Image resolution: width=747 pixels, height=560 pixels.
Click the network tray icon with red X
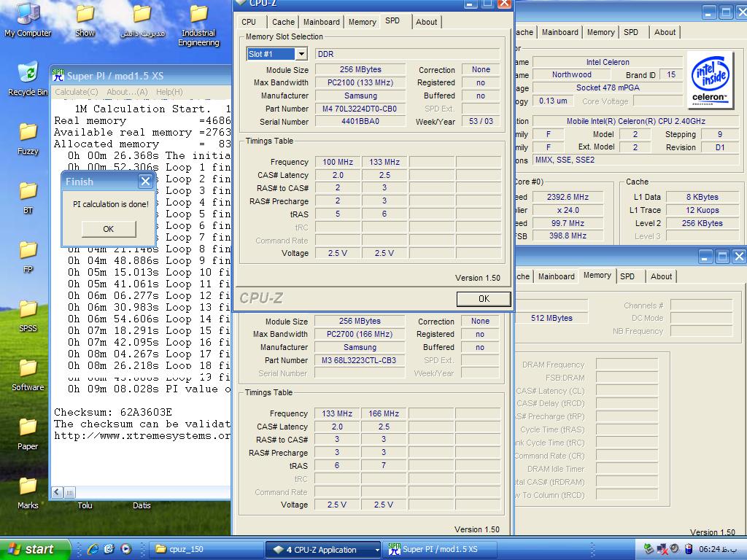pyautogui.click(x=662, y=549)
